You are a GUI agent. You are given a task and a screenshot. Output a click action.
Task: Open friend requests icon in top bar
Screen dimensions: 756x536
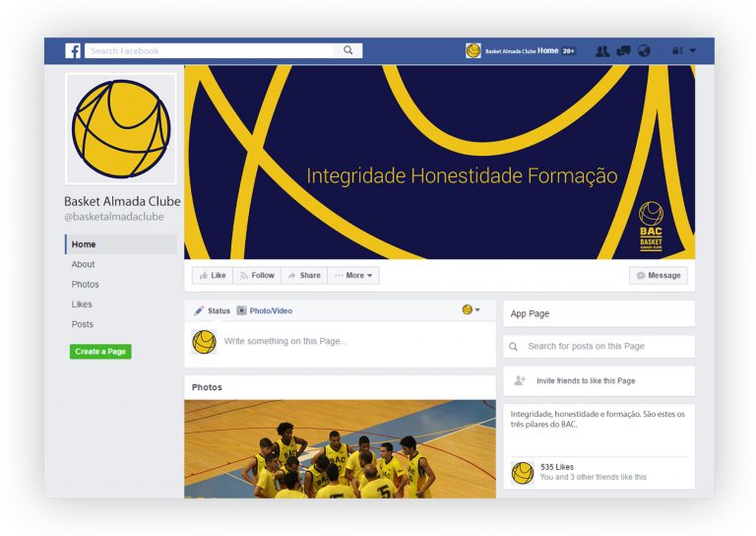click(602, 50)
